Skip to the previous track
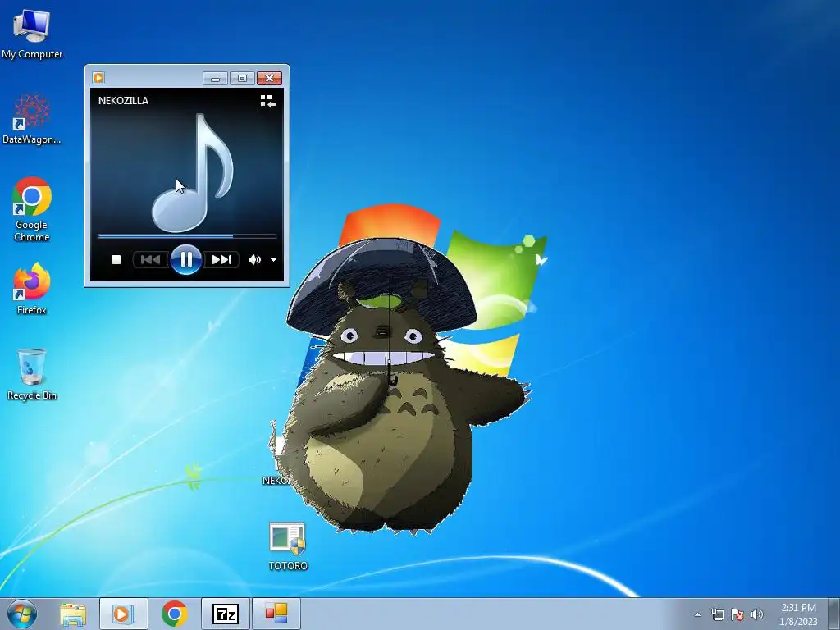840x630 pixels. coord(151,260)
